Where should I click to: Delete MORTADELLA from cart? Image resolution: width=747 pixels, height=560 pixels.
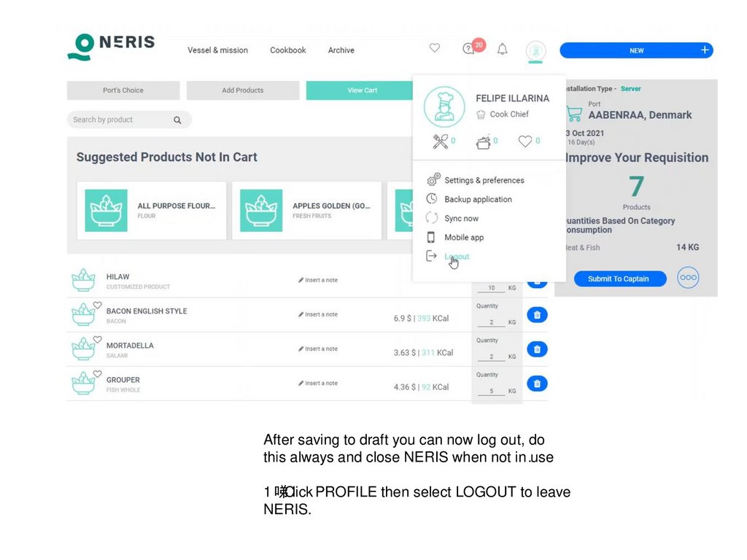click(x=537, y=349)
